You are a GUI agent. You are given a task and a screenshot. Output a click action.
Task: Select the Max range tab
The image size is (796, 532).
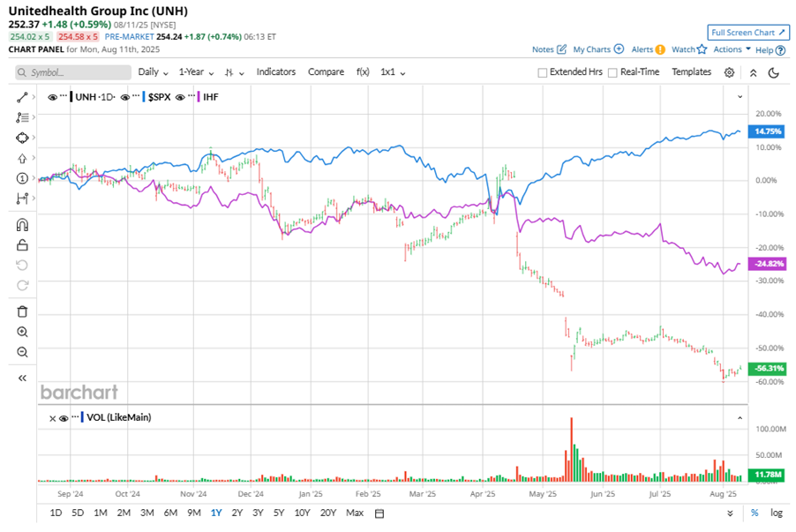tap(355, 513)
